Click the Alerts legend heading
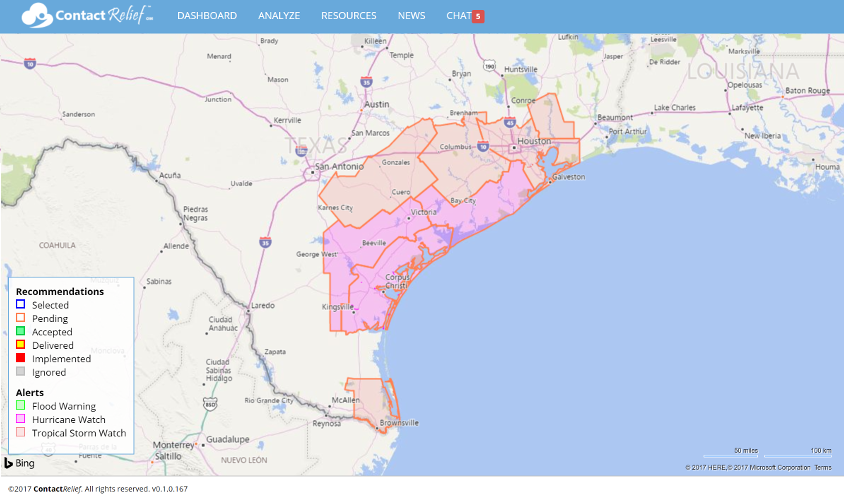The height and width of the screenshot is (498, 844). click(x=30, y=392)
